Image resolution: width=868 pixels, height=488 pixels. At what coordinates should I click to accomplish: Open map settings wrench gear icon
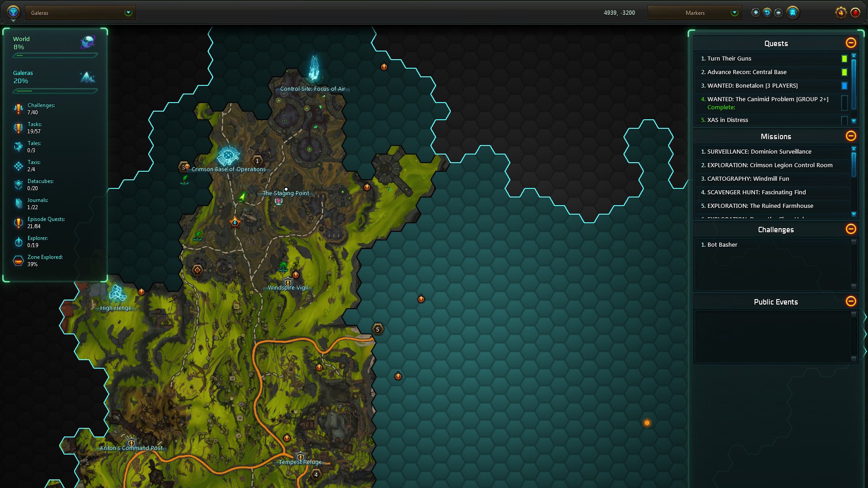[841, 13]
